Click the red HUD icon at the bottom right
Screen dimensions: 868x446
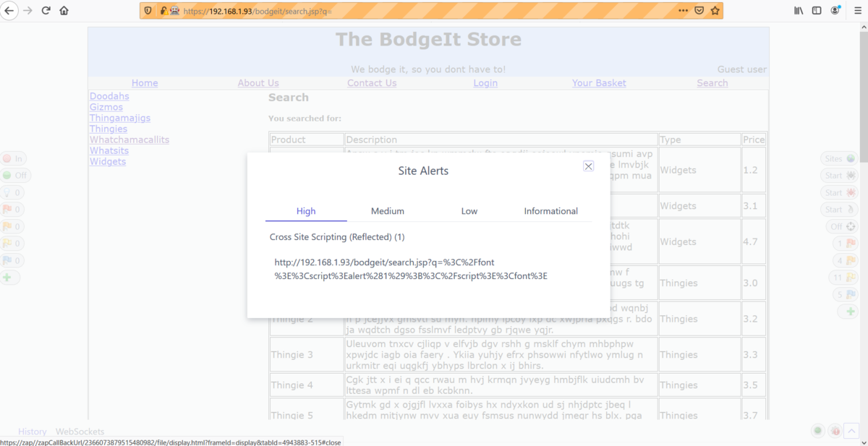[x=835, y=431]
